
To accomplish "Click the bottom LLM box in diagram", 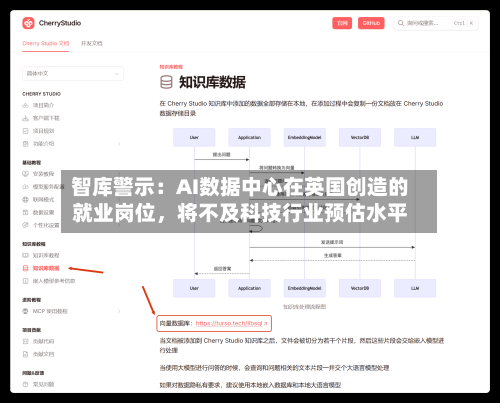I will (415, 288).
